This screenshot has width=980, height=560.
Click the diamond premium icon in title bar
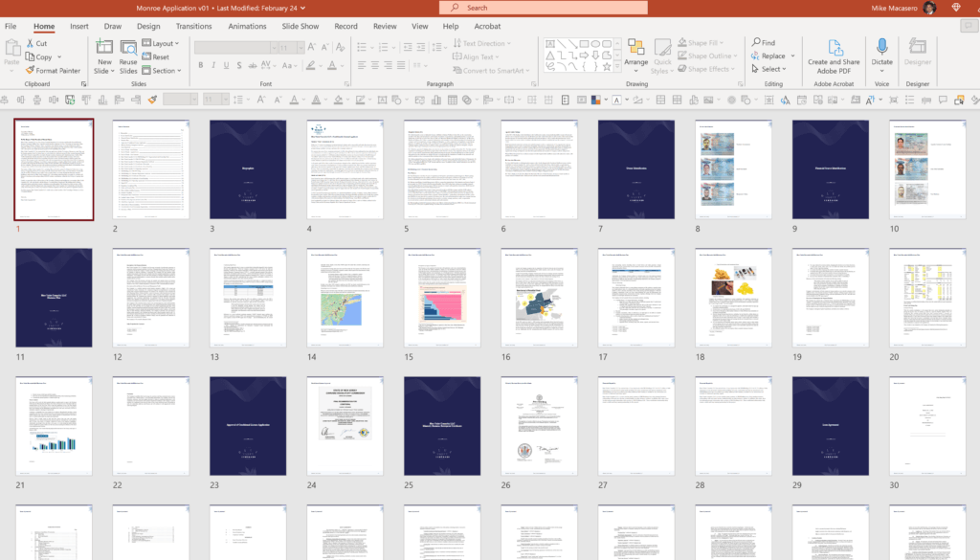(956, 8)
